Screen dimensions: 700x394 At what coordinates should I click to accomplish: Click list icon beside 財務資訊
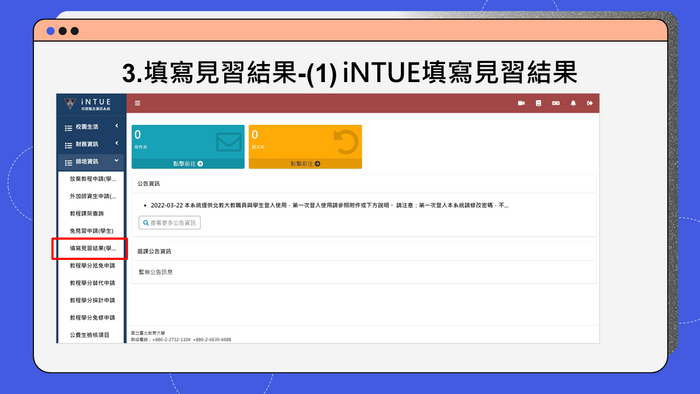tap(68, 145)
